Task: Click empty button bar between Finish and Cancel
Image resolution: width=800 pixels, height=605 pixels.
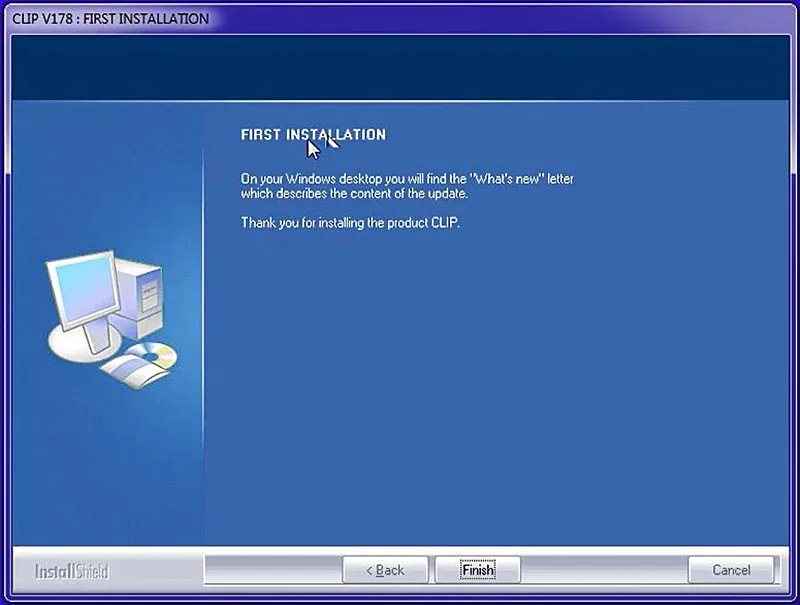Action: pos(604,570)
